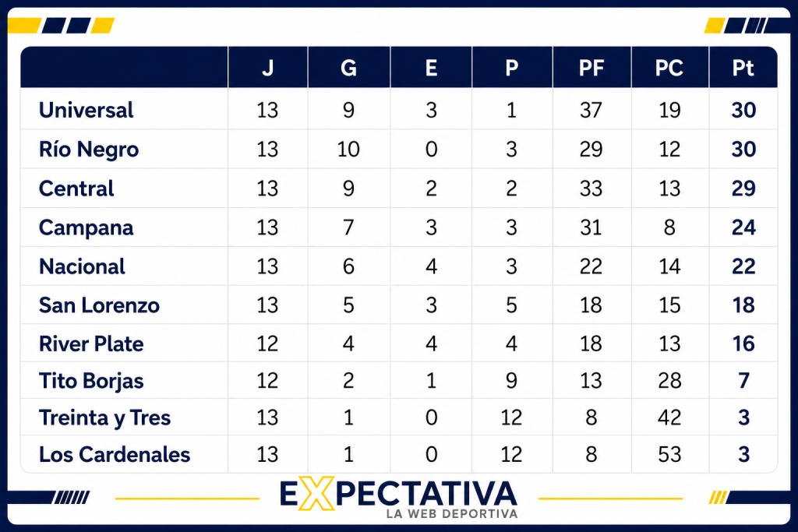Select the Los Cardenales team name
Screen dimensions: 798x532
[x=115, y=454]
